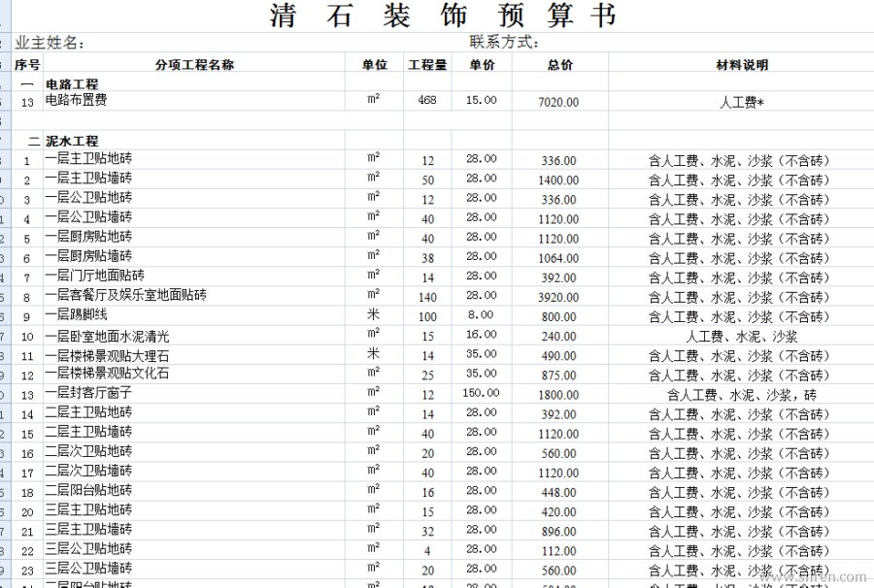The image size is (874, 588).
Task: Click the total 800.00 cell
Action: [x=559, y=316]
